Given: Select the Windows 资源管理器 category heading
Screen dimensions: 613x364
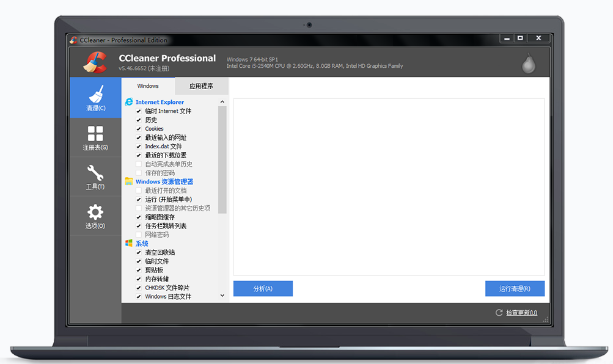Looking at the screenshot, I should (164, 181).
